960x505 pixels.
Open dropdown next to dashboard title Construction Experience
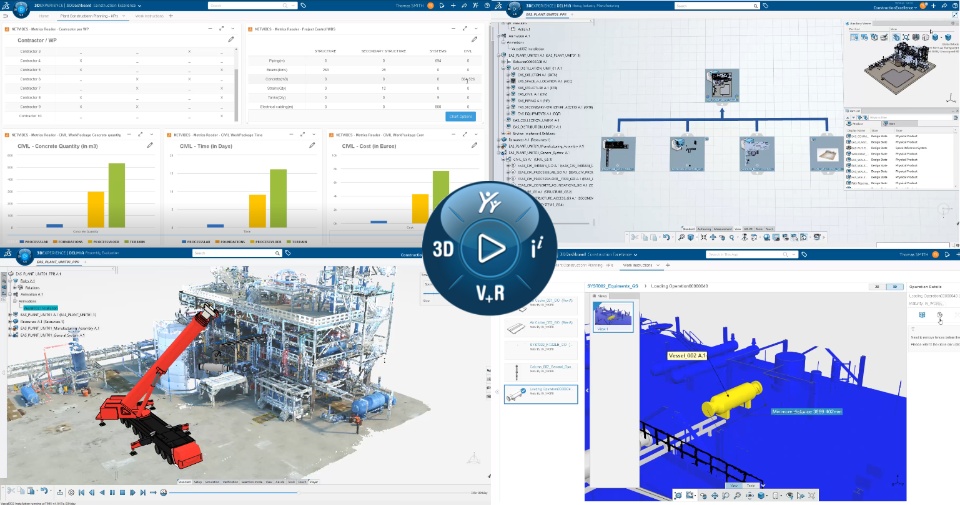pyautogui.click(x=140, y=6)
